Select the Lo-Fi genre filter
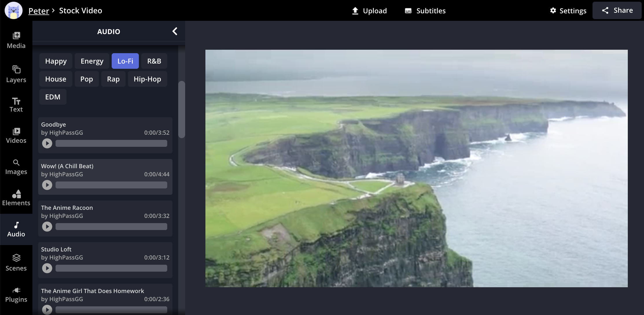644x315 pixels. click(125, 61)
